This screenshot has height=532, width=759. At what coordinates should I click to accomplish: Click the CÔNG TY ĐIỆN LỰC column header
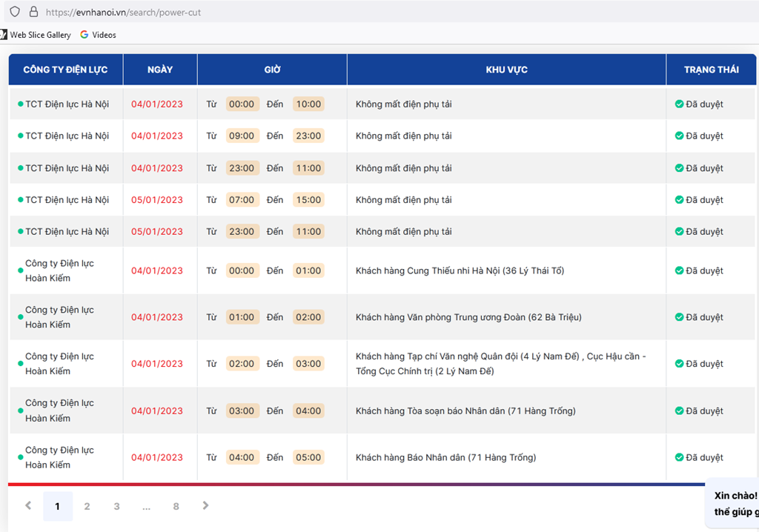[66, 70]
